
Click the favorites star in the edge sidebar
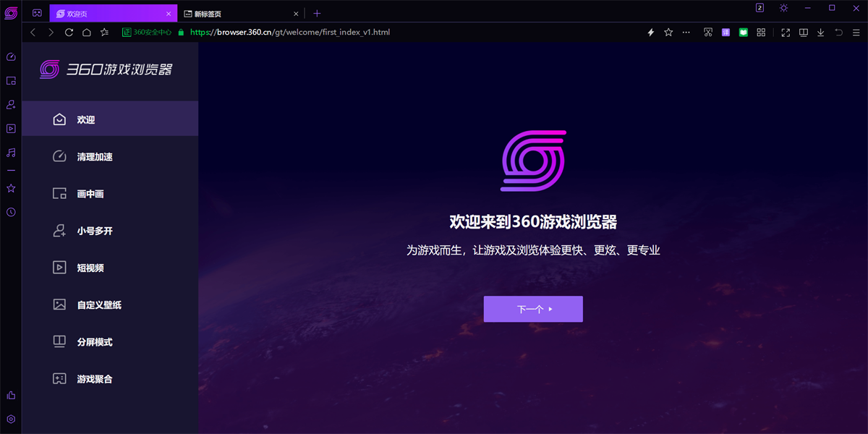pos(10,188)
